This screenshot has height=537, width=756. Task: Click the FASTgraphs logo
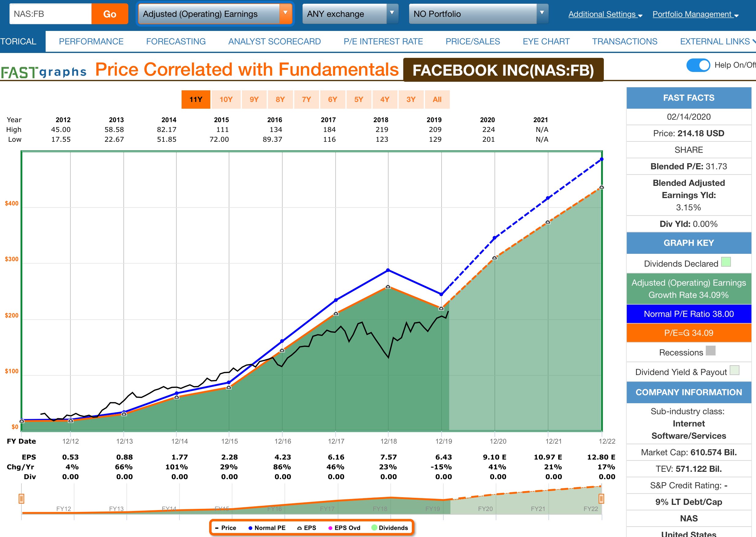pos(44,71)
